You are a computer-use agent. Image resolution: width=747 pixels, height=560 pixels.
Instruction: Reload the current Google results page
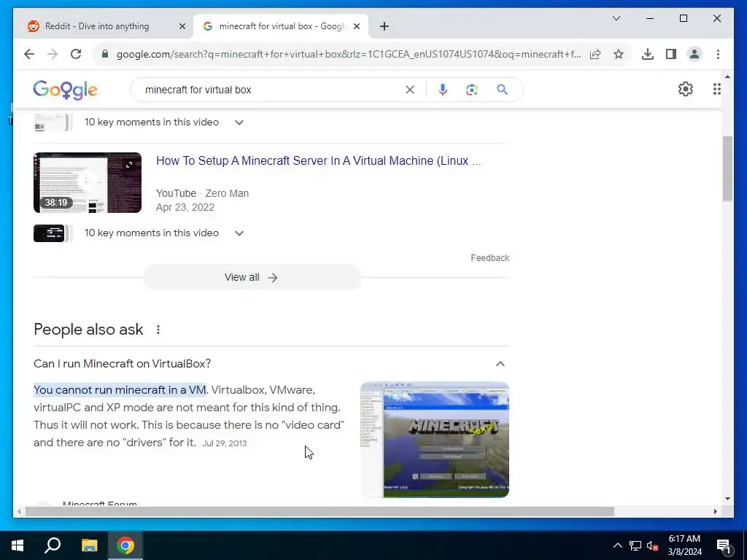coord(76,54)
